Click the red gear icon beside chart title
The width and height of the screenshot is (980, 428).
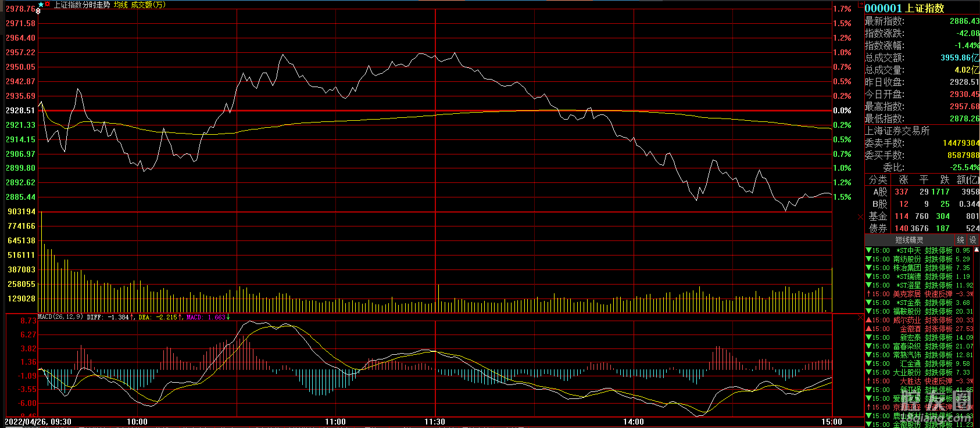pyautogui.click(x=47, y=4)
